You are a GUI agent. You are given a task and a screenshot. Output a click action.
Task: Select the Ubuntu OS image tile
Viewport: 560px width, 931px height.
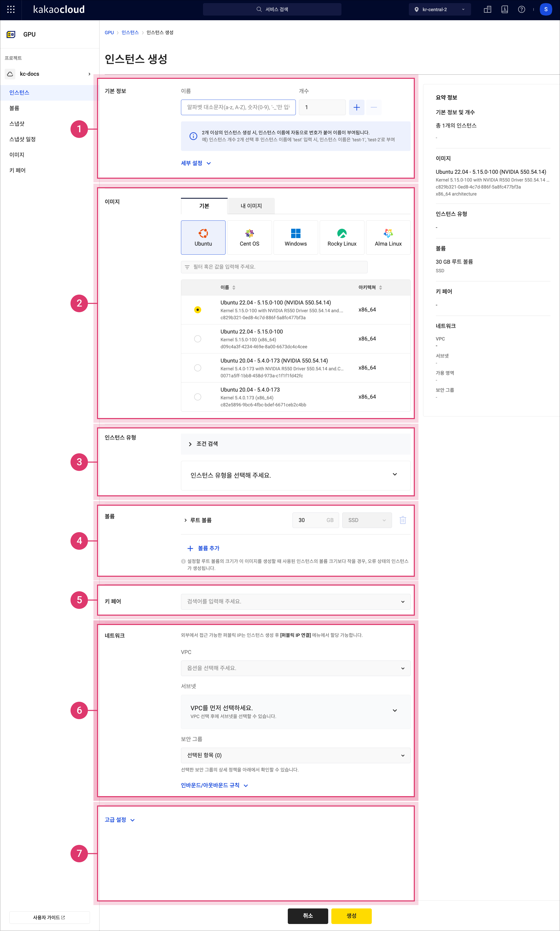[x=203, y=237]
